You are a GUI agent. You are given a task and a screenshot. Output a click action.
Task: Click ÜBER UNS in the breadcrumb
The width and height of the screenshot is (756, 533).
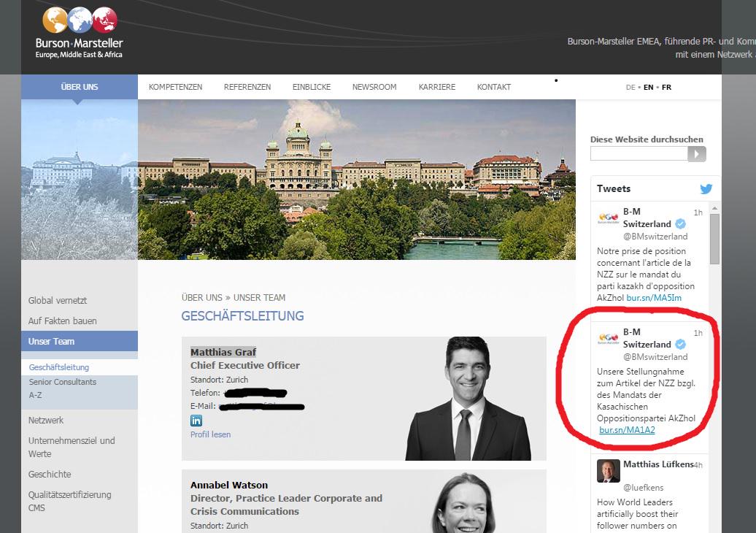pyautogui.click(x=202, y=298)
